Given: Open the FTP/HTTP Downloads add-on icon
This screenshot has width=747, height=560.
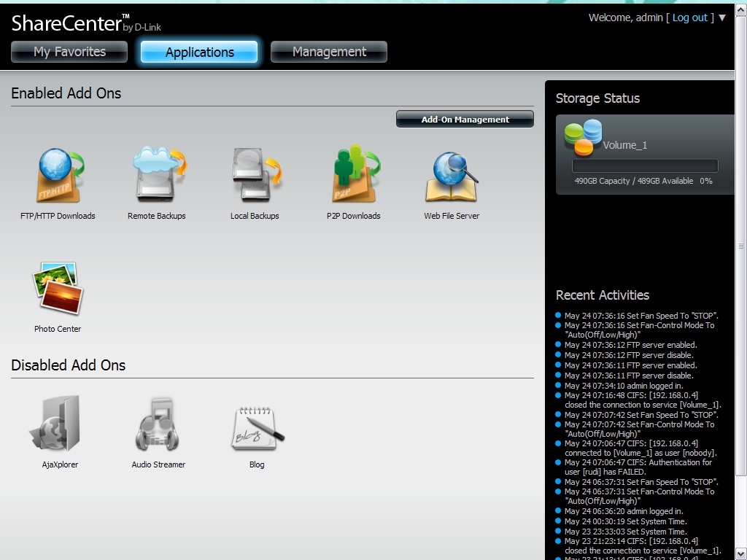Looking at the screenshot, I should (x=60, y=175).
